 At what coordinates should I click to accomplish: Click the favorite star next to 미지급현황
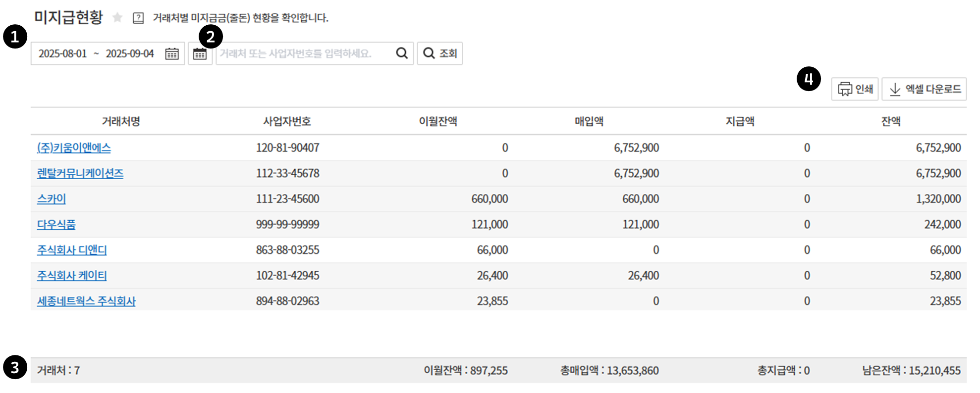117,18
